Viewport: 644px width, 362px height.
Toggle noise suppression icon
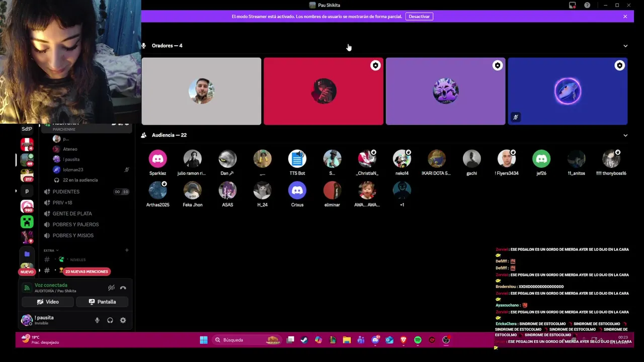click(111, 288)
